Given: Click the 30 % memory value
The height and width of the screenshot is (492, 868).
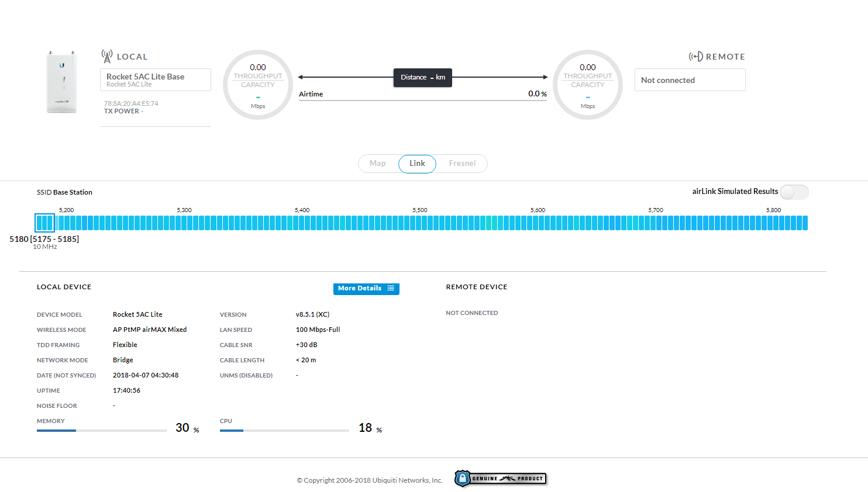Looking at the screenshot, I should pos(187,428).
